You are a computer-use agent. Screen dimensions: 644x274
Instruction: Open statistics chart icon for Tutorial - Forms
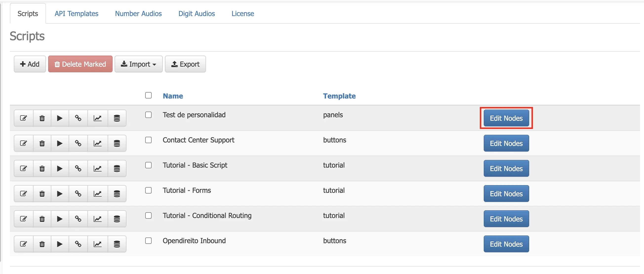click(98, 194)
